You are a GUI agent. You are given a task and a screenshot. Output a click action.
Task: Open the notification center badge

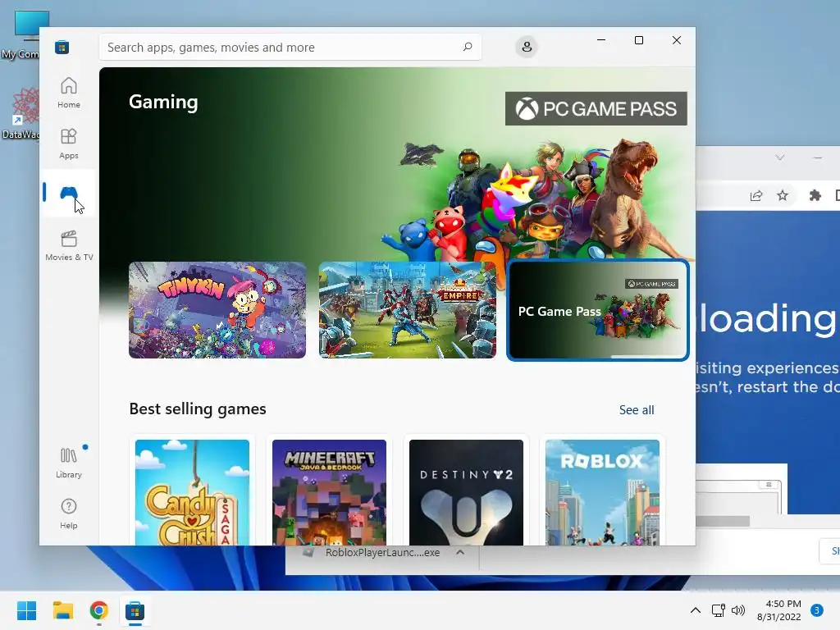pos(817,610)
